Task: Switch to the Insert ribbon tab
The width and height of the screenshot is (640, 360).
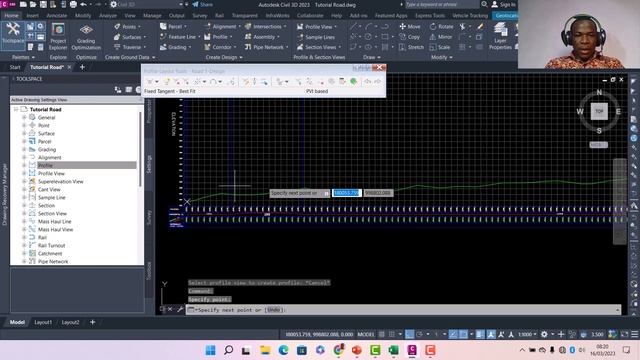Action: [x=33, y=16]
